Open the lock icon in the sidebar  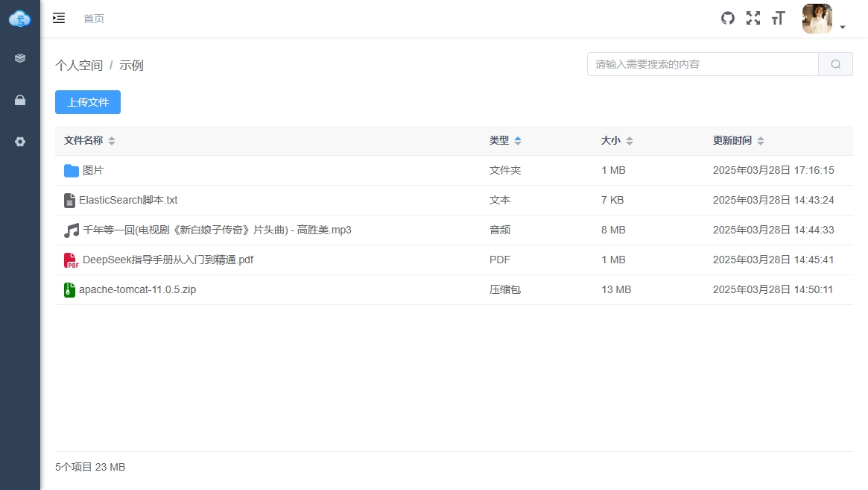(20, 100)
